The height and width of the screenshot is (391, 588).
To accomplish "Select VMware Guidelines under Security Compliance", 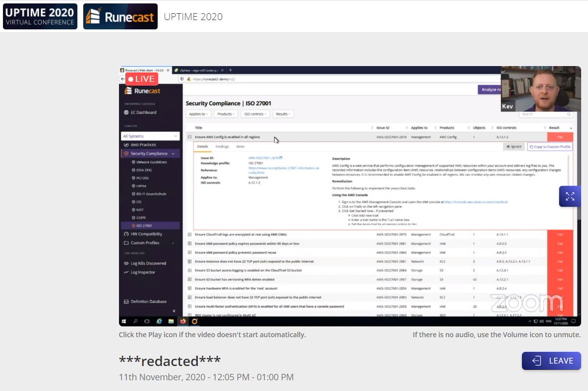I will pos(149,162).
